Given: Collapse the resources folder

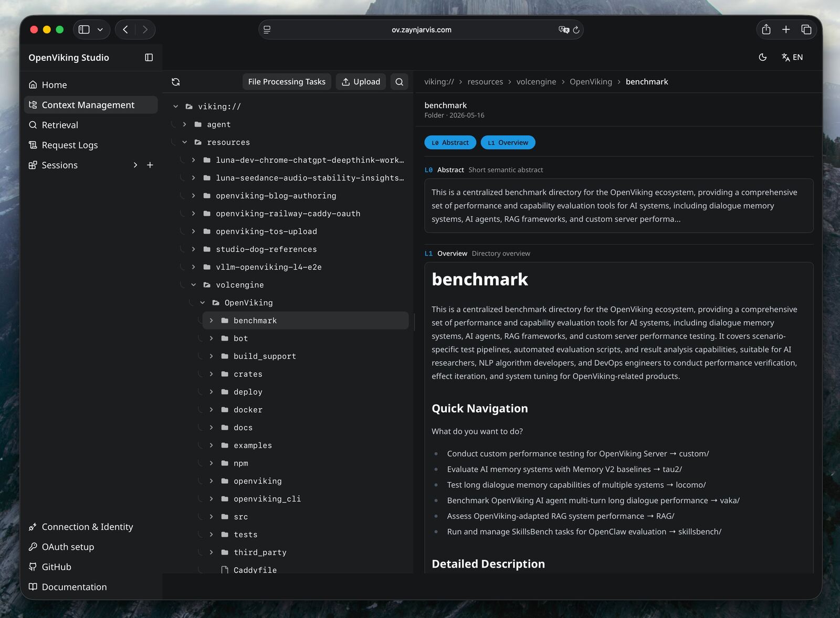Looking at the screenshot, I should click(x=184, y=142).
